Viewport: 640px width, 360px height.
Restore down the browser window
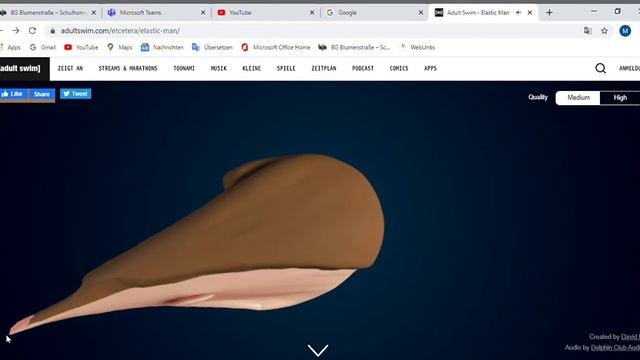[618, 11]
